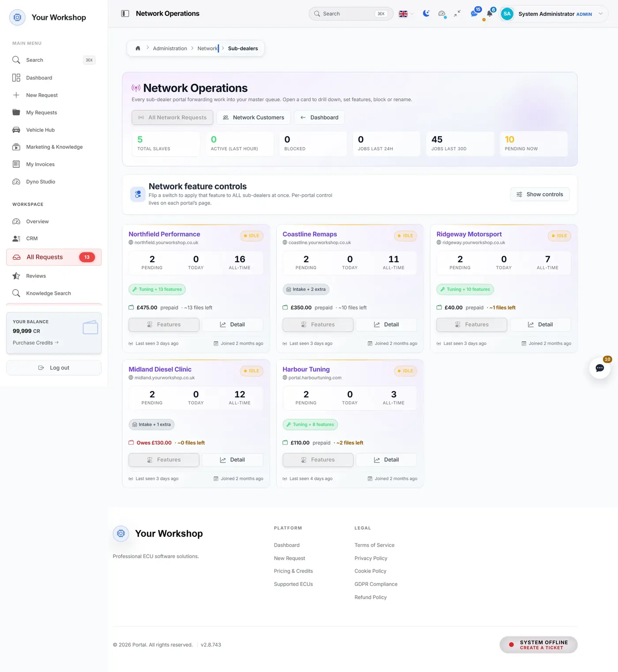This screenshot has width=618, height=672.
Task: Open Detail for Harbour Tuning
Action: [386, 460]
